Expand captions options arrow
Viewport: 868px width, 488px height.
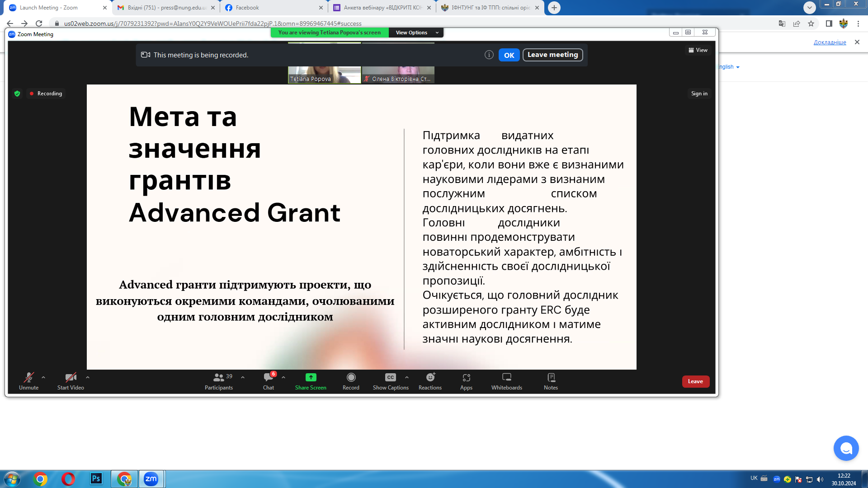[407, 377]
